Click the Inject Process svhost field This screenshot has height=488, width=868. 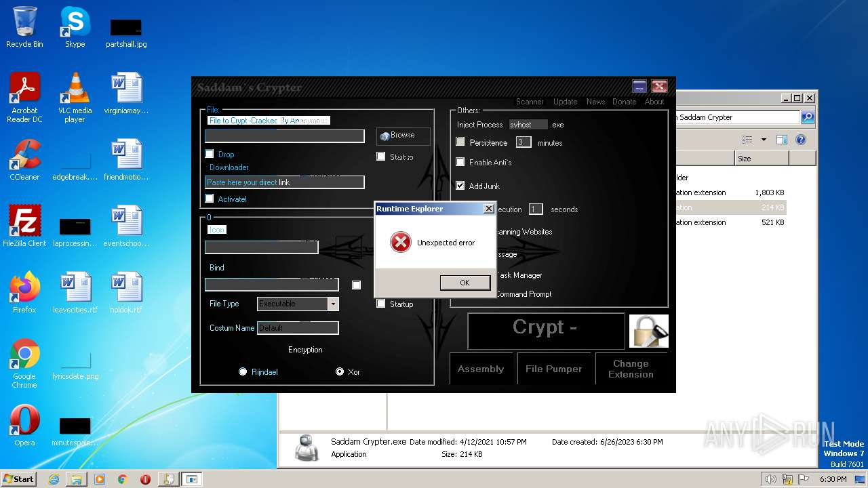[x=528, y=125]
